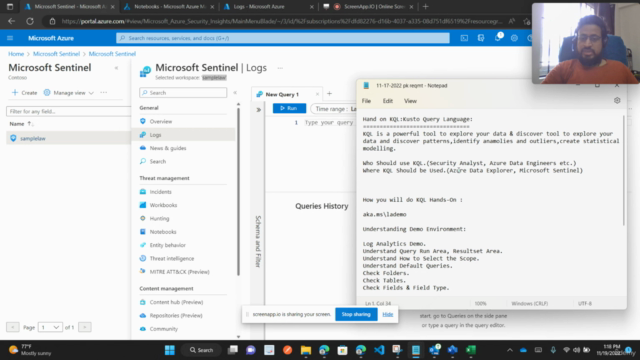
Task: Open Workbooks in Sentinel menu
Action: (x=163, y=205)
